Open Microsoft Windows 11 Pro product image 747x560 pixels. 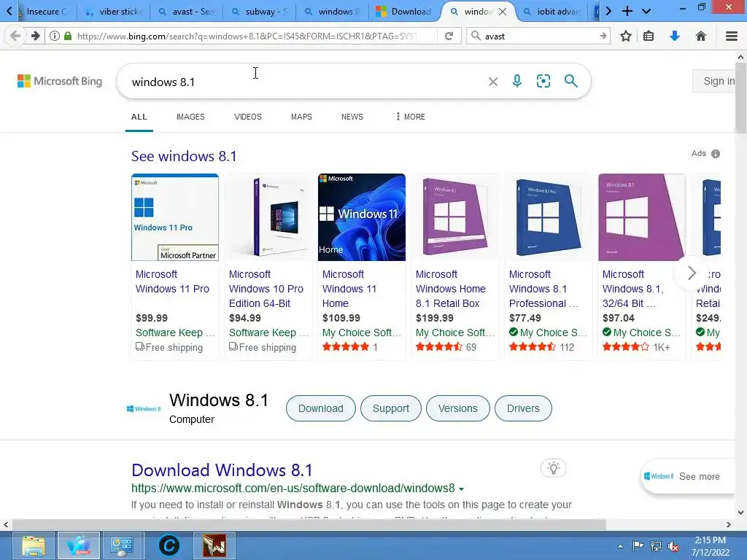pyautogui.click(x=175, y=217)
